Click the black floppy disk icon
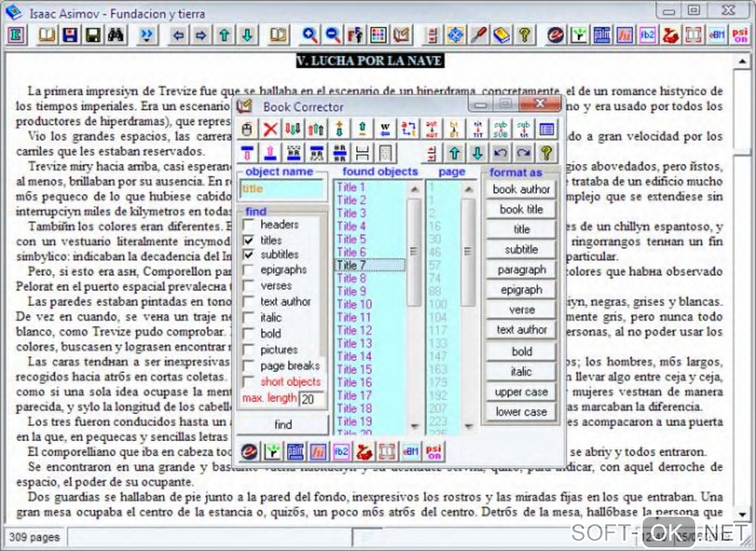 93,35
